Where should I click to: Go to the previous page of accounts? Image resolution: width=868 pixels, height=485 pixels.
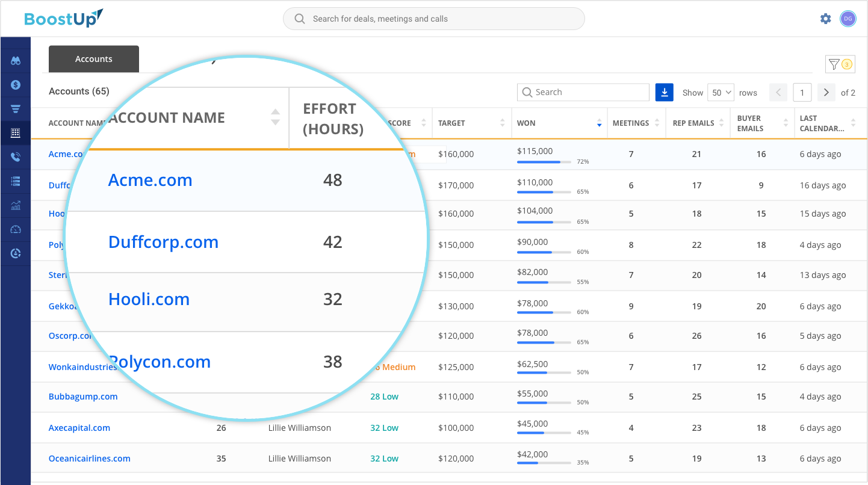778,92
